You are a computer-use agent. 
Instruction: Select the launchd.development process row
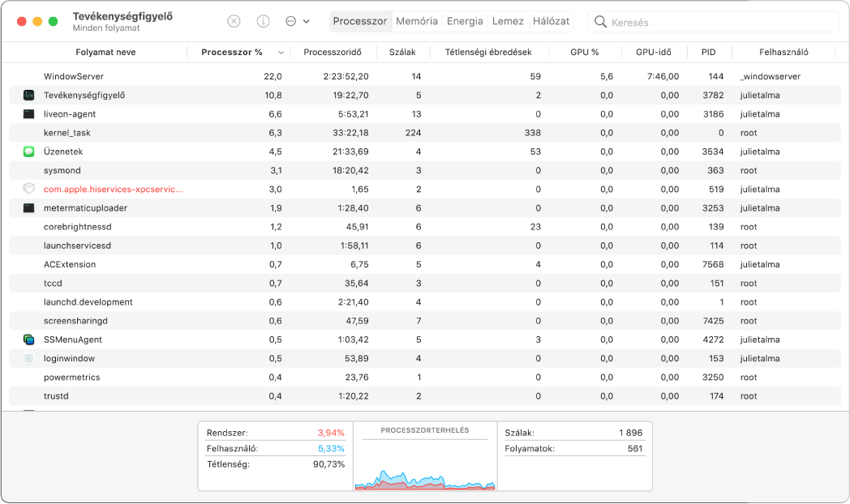pyautogui.click(x=425, y=302)
